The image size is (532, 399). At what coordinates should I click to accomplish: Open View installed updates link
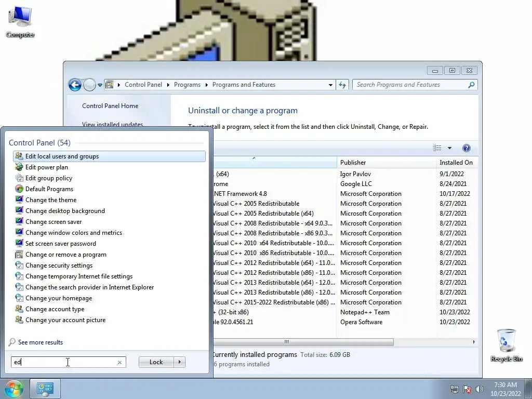(x=112, y=124)
